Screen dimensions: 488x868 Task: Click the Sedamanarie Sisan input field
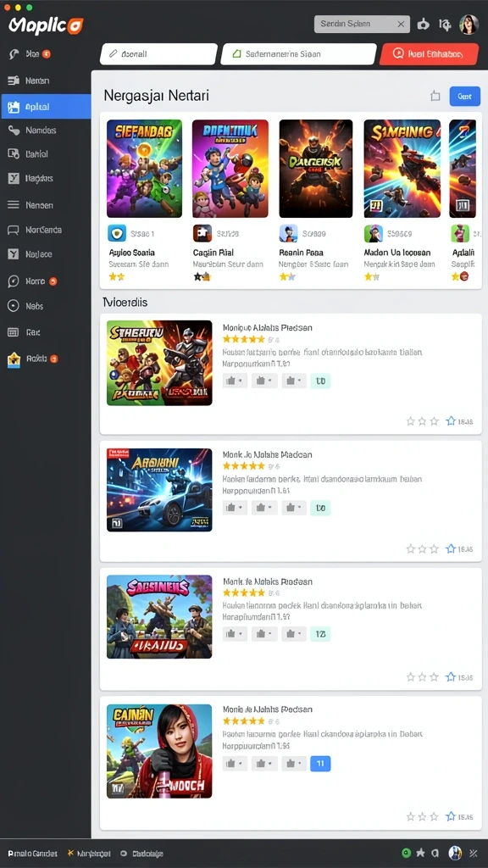click(299, 54)
